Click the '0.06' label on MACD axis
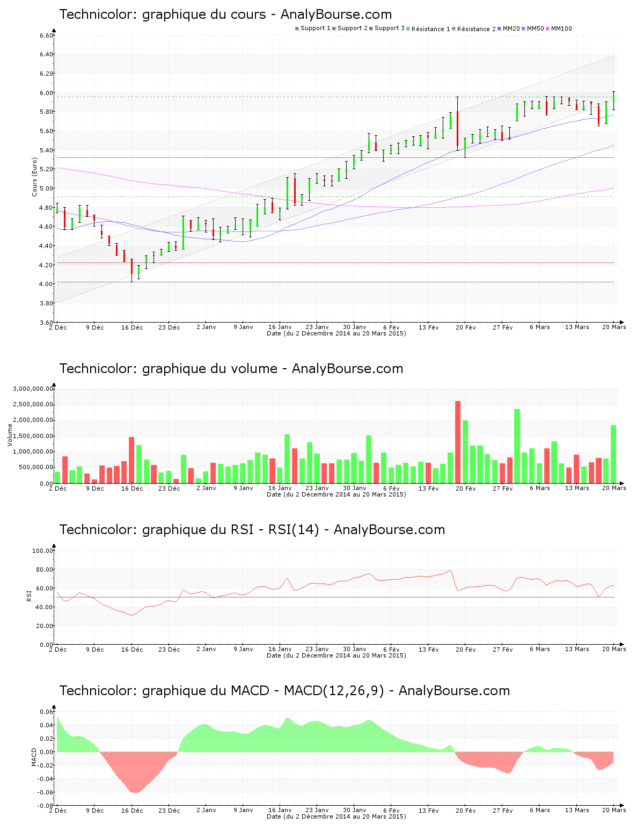Viewport: 644px width, 832px height. click(x=47, y=712)
